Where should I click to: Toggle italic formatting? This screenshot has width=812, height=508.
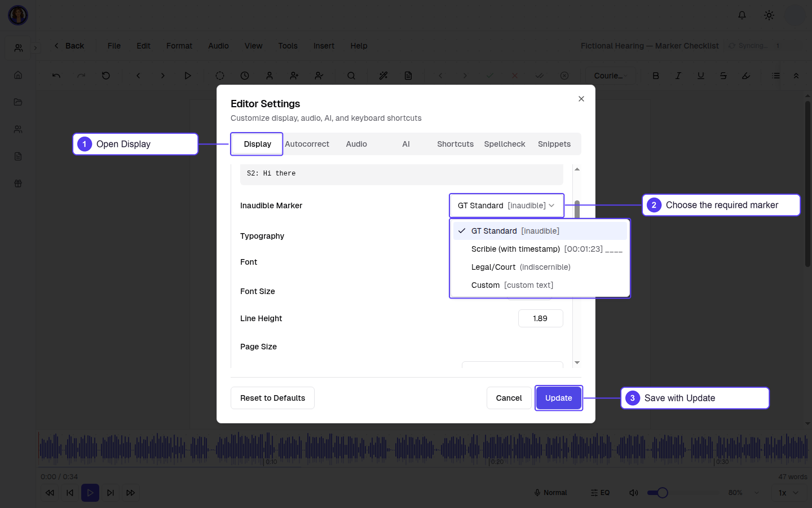pos(678,76)
